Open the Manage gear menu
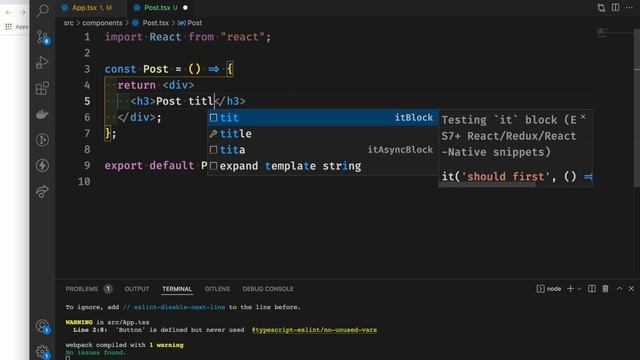This screenshot has width=640, height=360. tap(42, 351)
